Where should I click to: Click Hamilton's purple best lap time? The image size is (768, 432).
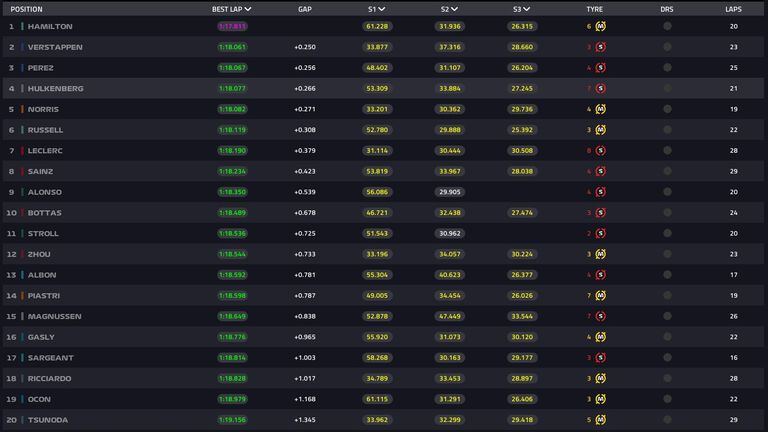click(232, 26)
